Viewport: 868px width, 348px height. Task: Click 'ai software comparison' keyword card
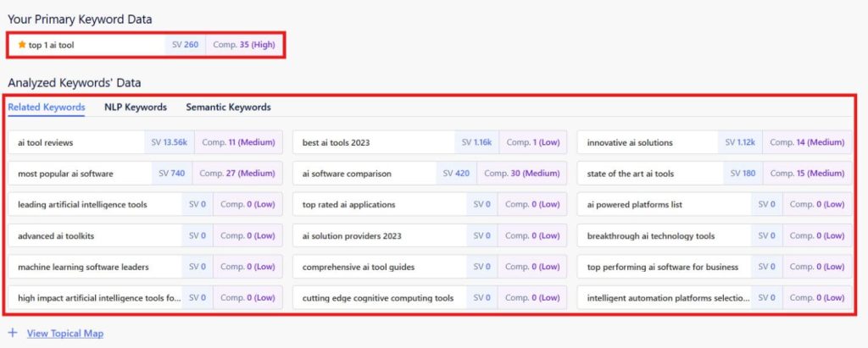(x=347, y=174)
